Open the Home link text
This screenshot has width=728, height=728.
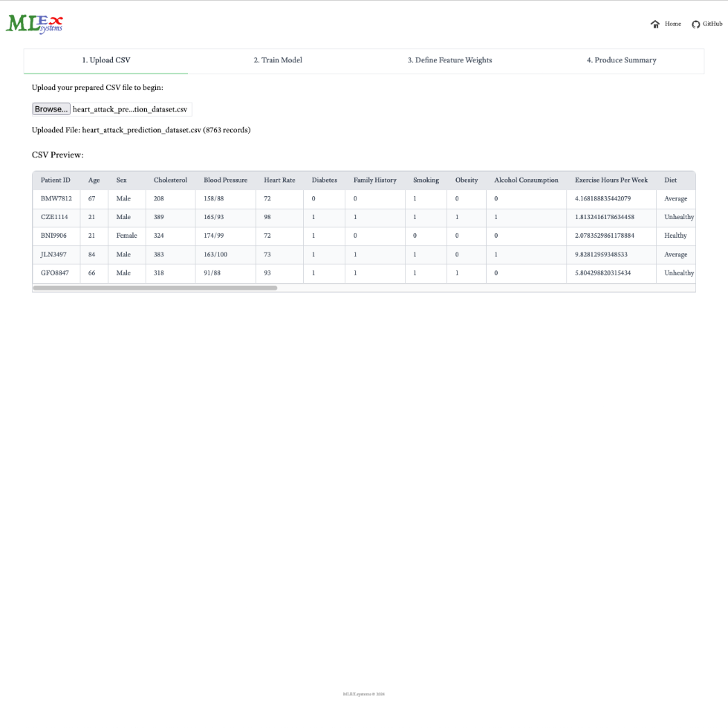[x=673, y=25]
